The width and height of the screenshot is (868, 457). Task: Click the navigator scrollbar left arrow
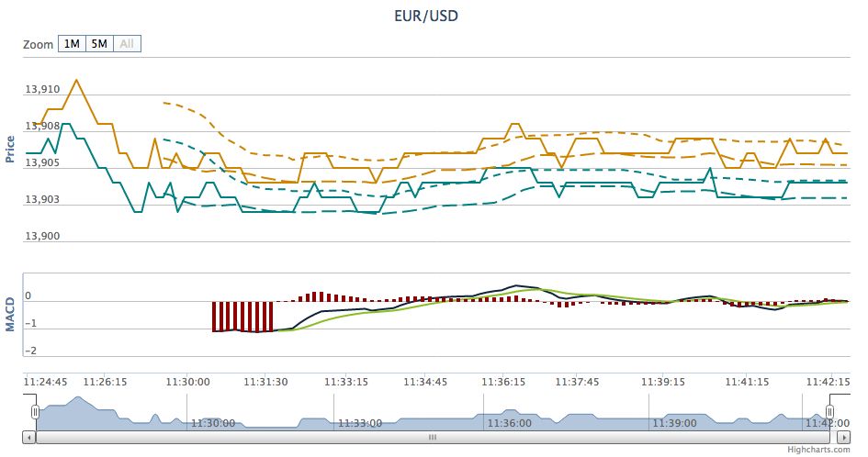point(28,437)
